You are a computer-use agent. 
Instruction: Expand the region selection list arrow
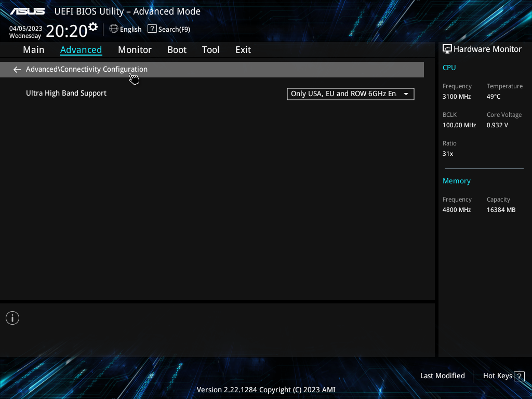[x=406, y=94]
